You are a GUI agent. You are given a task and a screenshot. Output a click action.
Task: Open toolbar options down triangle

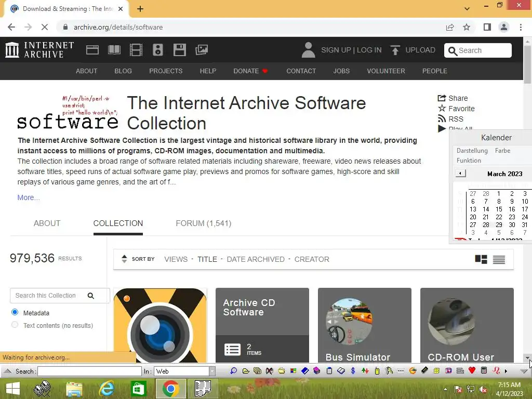tap(524, 371)
